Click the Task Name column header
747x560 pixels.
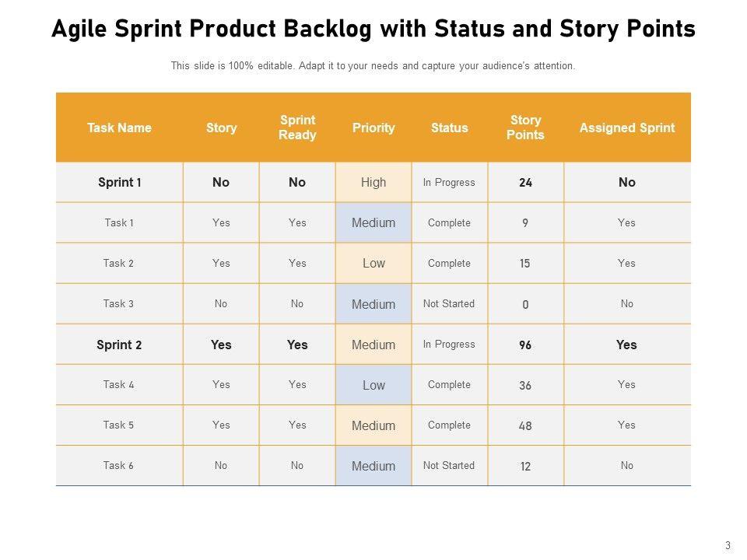(x=119, y=128)
